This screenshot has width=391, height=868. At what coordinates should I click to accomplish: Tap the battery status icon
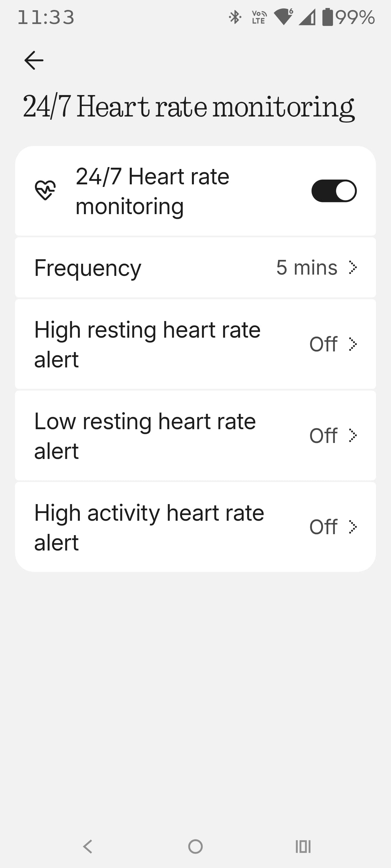coord(327,17)
